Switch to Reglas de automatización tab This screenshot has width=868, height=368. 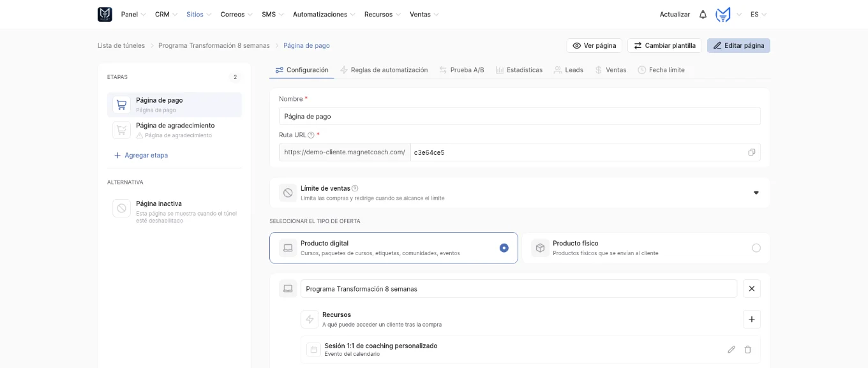(x=384, y=70)
